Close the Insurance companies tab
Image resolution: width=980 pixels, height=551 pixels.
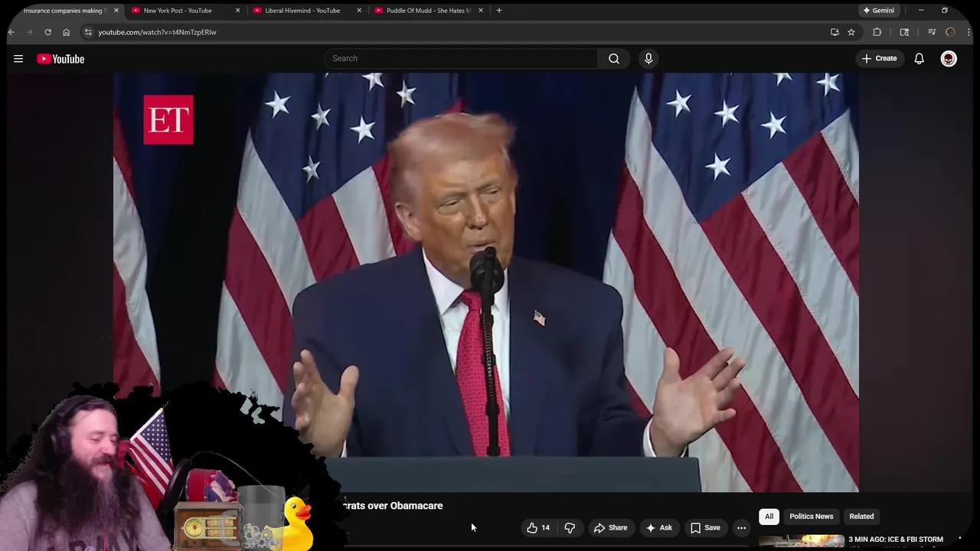click(x=116, y=11)
